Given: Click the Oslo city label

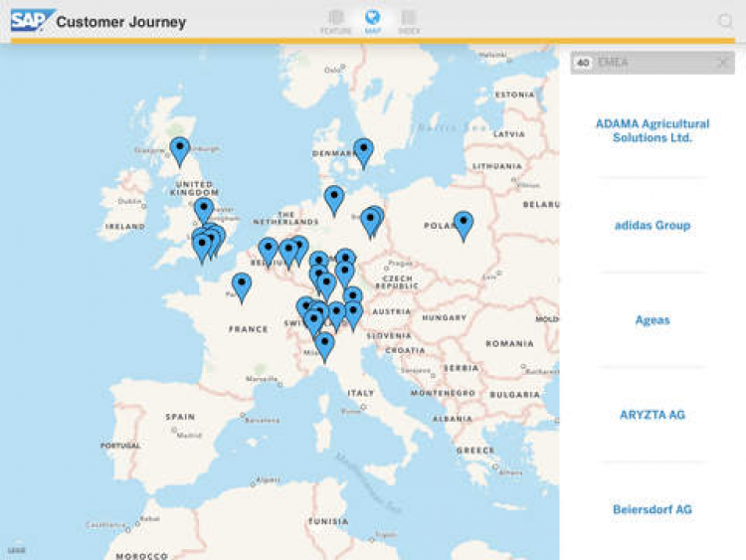Looking at the screenshot, I should (x=332, y=70).
